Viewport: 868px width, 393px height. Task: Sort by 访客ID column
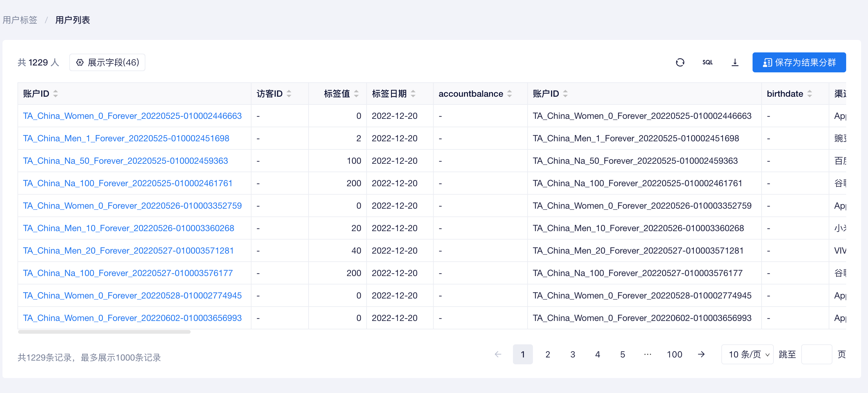pos(289,94)
